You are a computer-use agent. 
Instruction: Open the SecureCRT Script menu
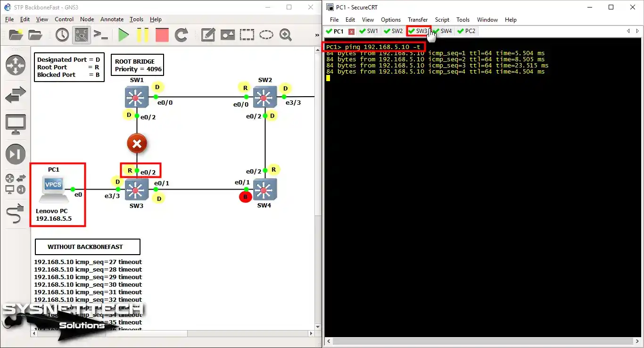click(x=442, y=20)
